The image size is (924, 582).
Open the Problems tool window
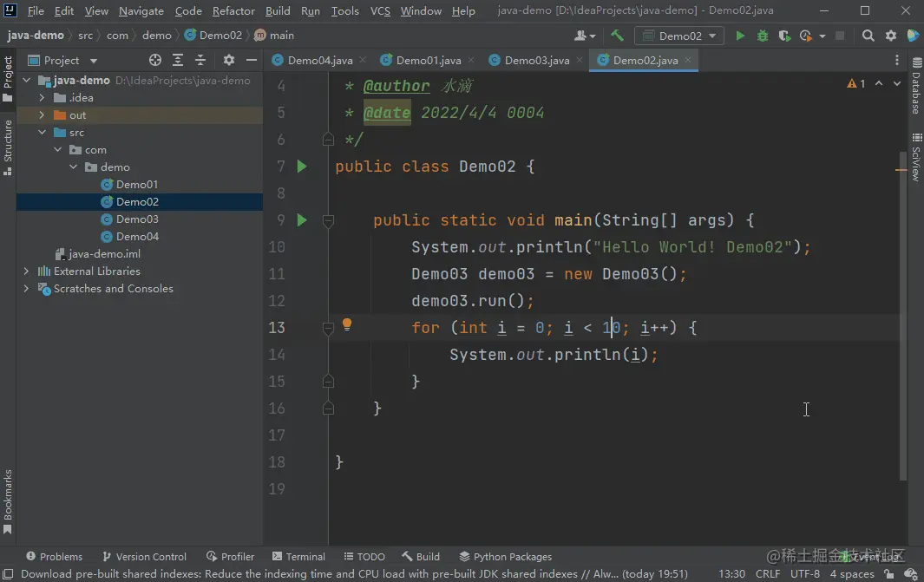(x=54, y=557)
